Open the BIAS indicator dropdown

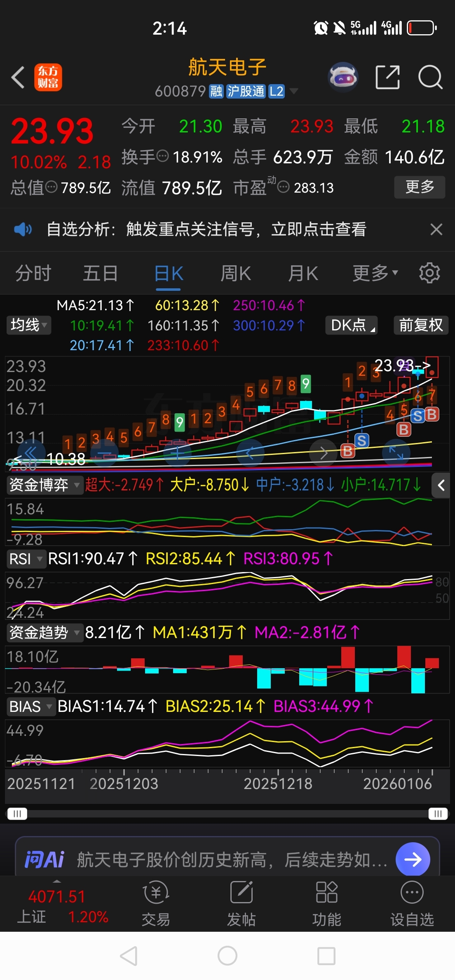[31, 706]
